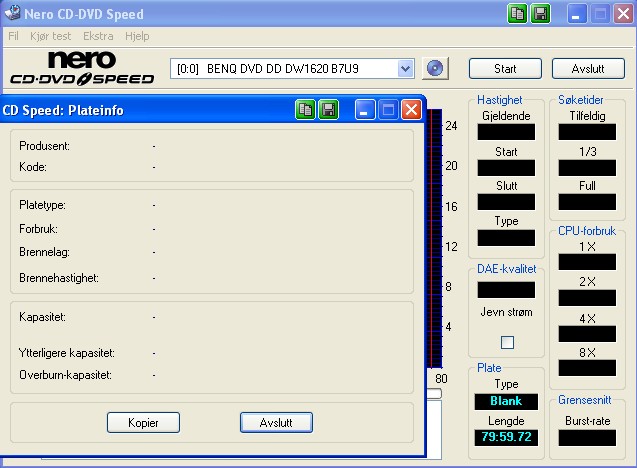
Task: Minimize the Plateinfo dialog
Action: point(364,110)
